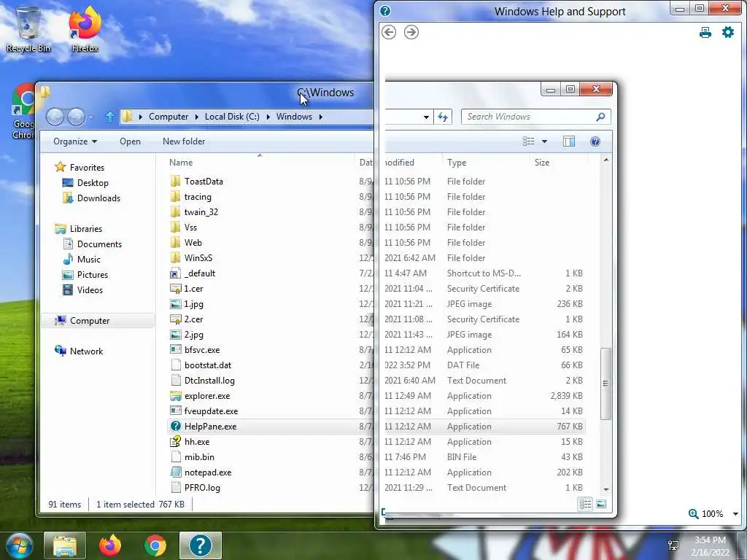Open the address bar history dropdown
Screen dimensions: 747x560
click(x=426, y=117)
